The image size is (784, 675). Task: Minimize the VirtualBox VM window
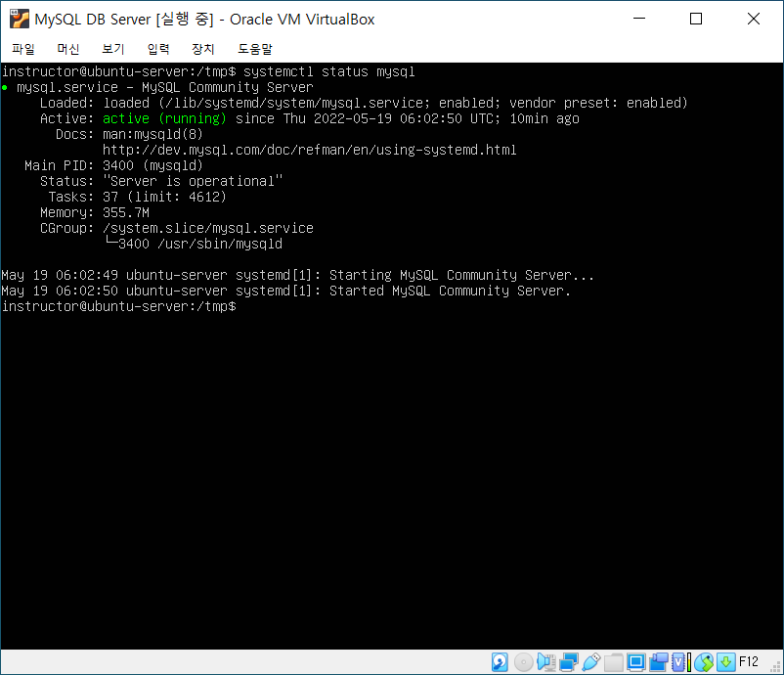[639, 19]
